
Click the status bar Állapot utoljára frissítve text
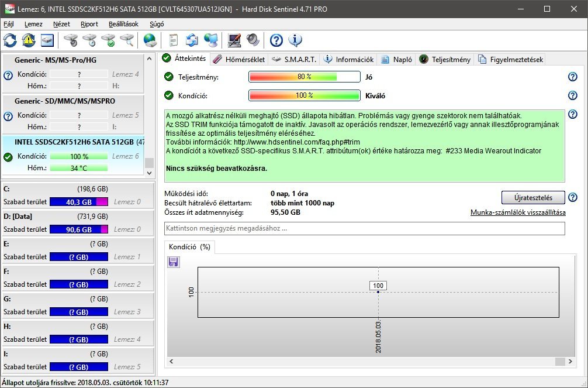(85, 382)
